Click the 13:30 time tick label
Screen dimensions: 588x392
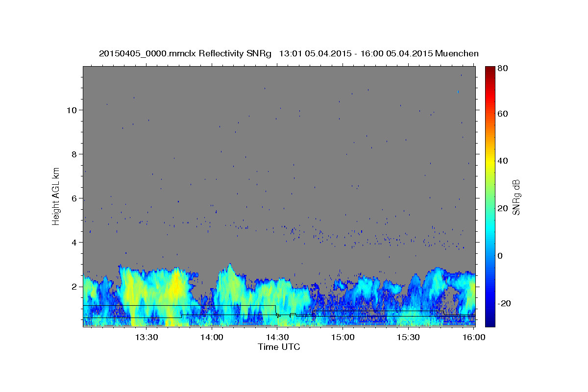[x=146, y=337]
